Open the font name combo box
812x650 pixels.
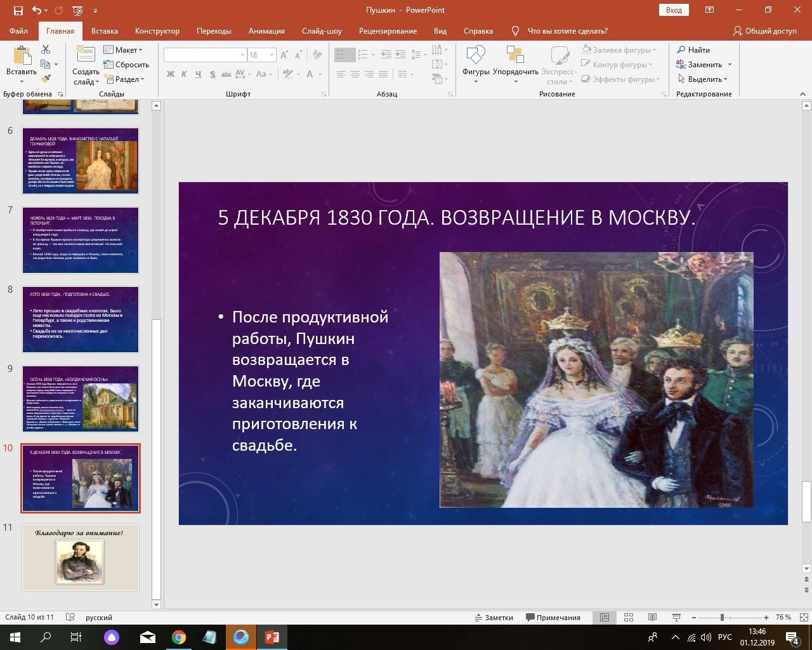click(205, 55)
